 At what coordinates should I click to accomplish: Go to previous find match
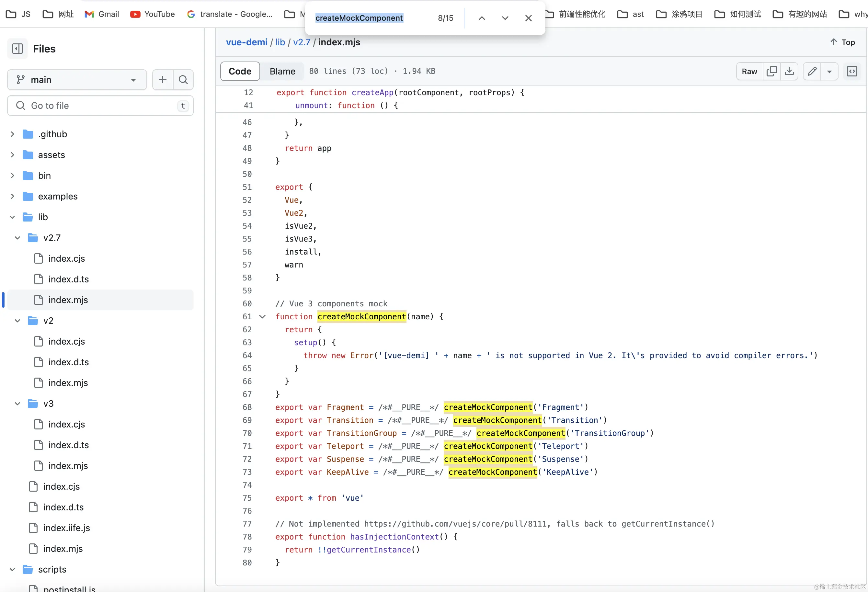click(482, 18)
